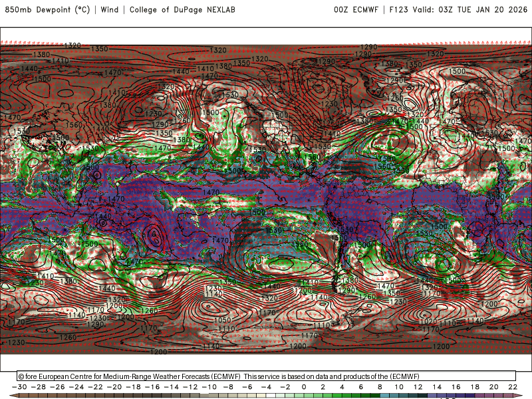Viewport: 532px width, 399px height.
Task: Click the purple swatch beneath the 16 label
Action: (x=461, y=396)
